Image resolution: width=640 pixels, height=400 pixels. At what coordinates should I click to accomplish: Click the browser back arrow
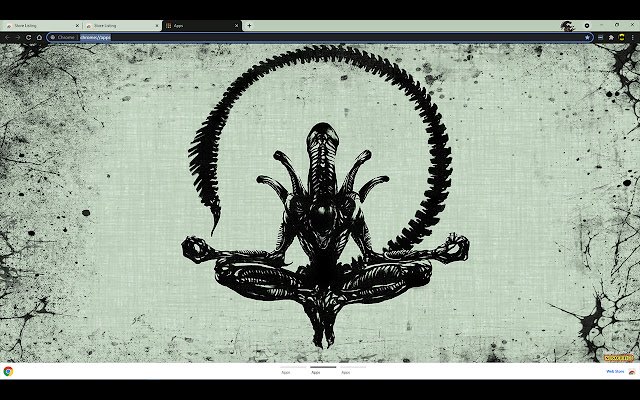[7, 37]
